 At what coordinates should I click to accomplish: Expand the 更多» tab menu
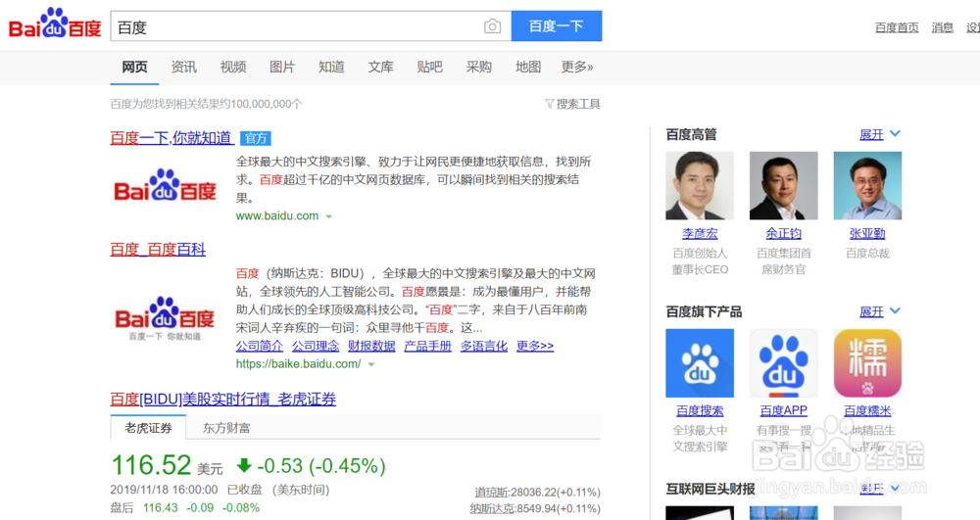577,67
